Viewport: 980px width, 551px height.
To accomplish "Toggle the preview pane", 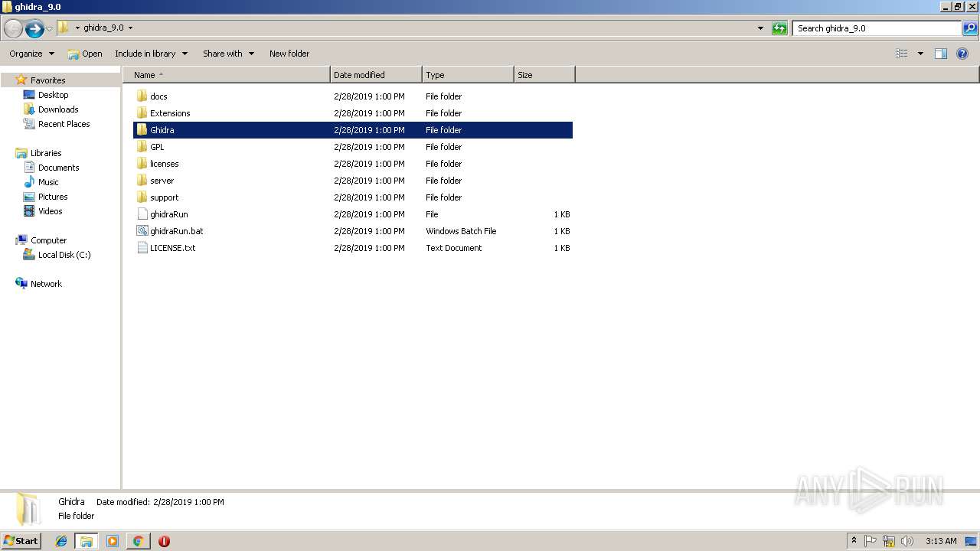I will (x=941, y=54).
